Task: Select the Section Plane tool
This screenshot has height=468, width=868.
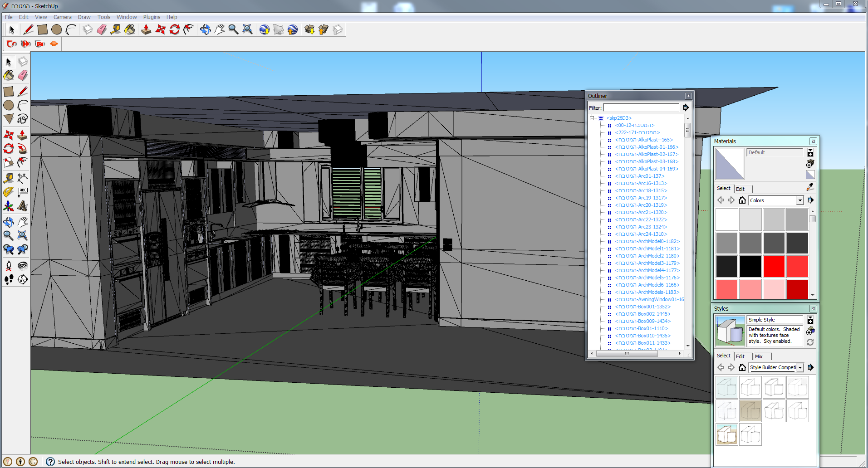Action: click(x=22, y=279)
